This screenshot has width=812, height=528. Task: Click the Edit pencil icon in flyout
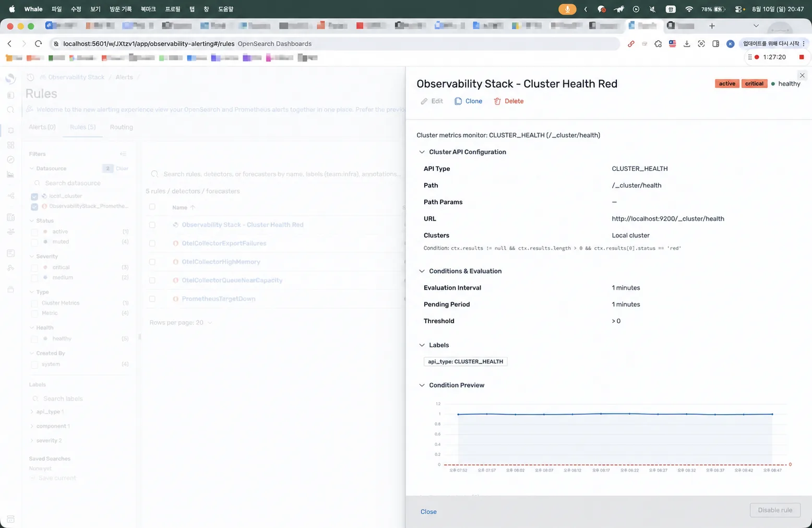point(424,101)
